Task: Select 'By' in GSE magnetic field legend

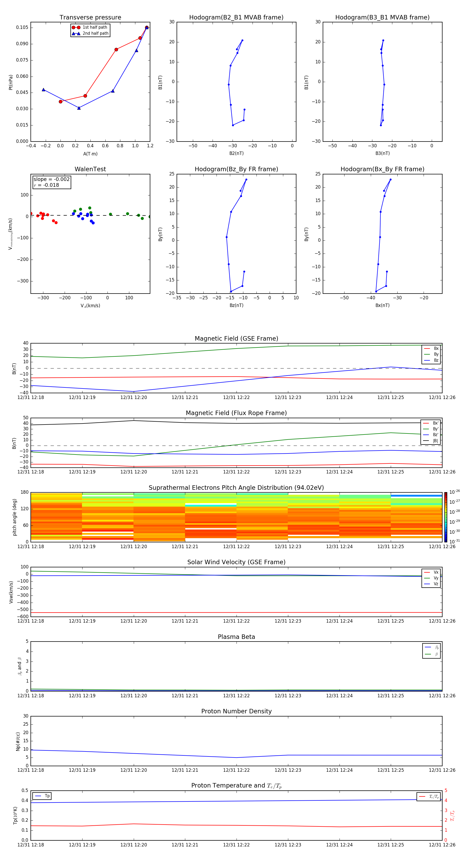Action: point(431,355)
